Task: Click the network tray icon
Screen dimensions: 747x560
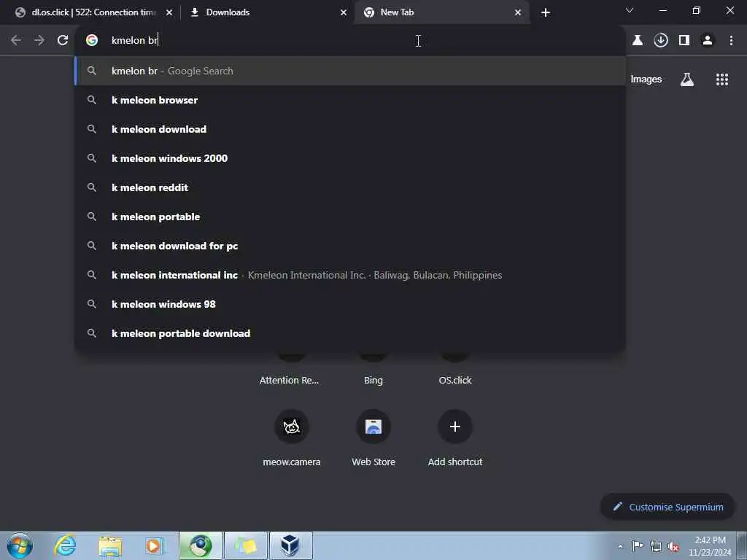Action: (x=656, y=547)
